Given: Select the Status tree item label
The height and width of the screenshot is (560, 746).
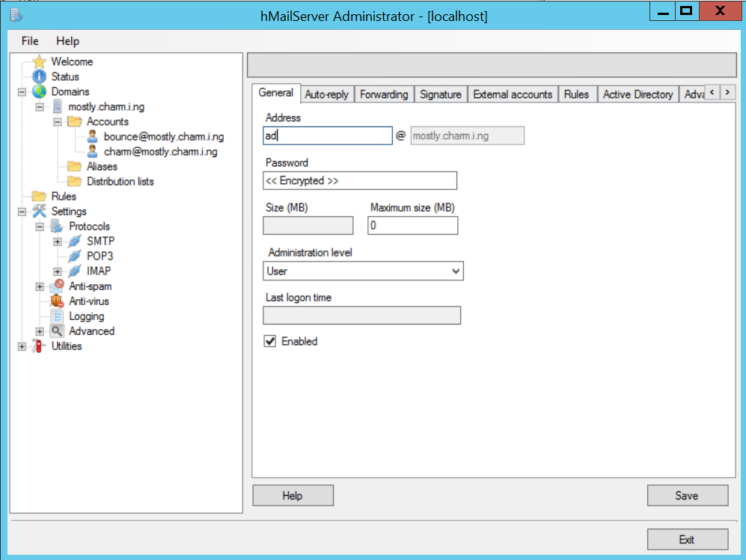Looking at the screenshot, I should pyautogui.click(x=65, y=76).
